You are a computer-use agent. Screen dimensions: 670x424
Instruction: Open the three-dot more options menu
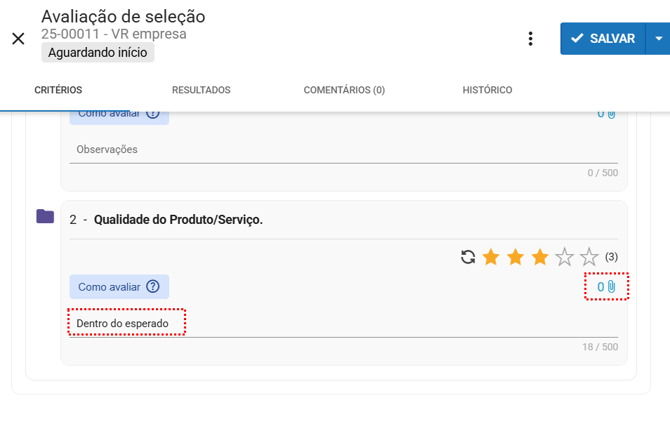point(530,39)
